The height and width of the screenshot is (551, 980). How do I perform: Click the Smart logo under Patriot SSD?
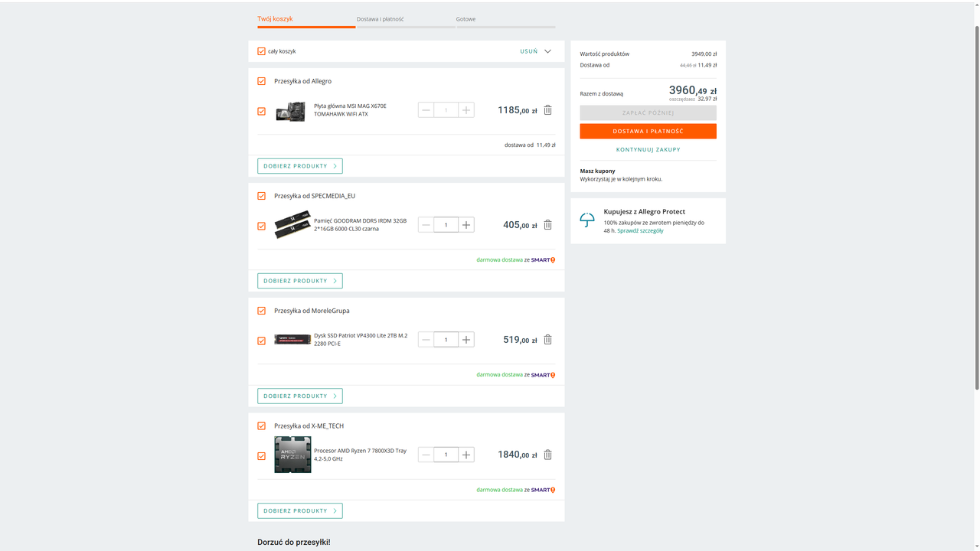pyautogui.click(x=543, y=375)
